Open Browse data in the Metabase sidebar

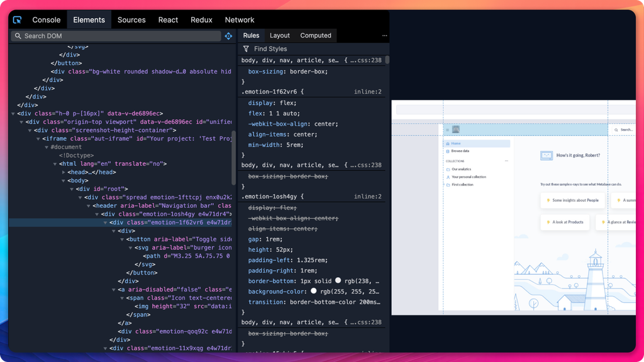(x=460, y=151)
